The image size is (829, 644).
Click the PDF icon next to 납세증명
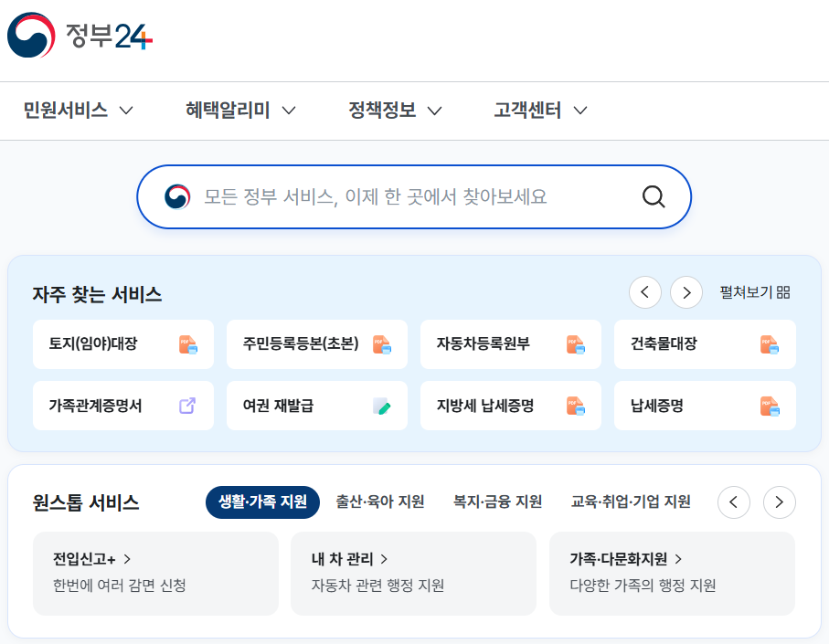[x=769, y=405]
